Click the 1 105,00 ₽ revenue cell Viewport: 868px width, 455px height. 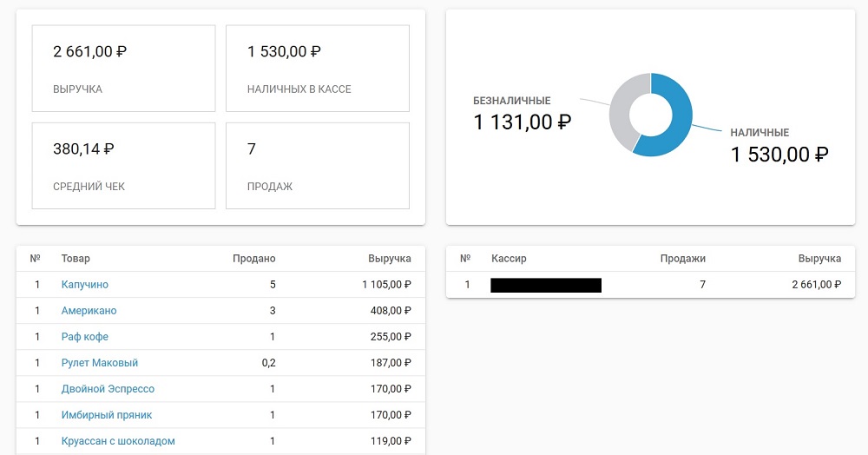click(387, 285)
